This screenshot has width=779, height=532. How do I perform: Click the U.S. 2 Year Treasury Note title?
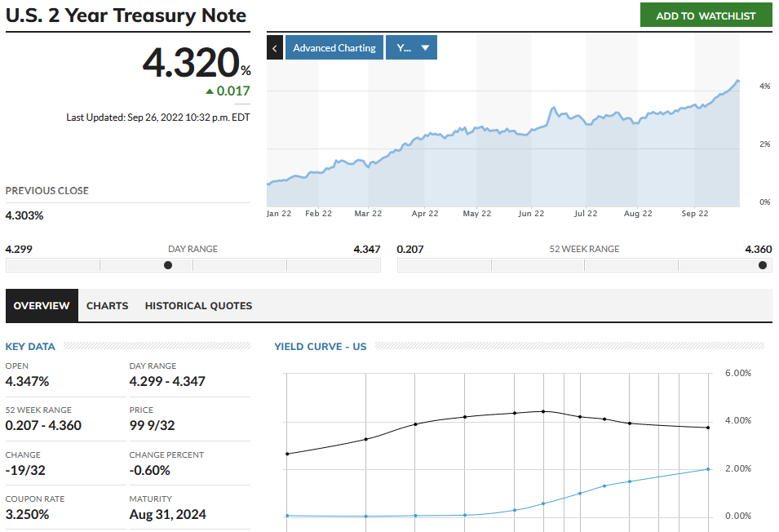(126, 16)
